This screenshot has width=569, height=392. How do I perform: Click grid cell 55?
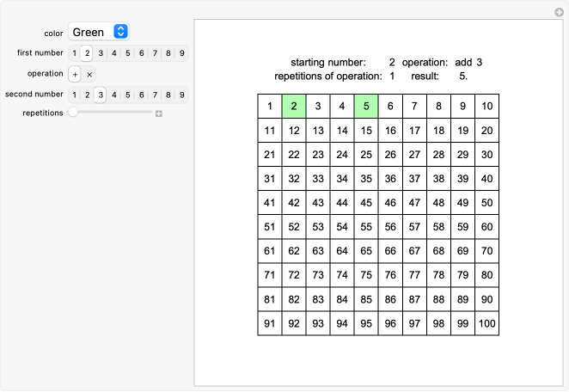point(366,227)
